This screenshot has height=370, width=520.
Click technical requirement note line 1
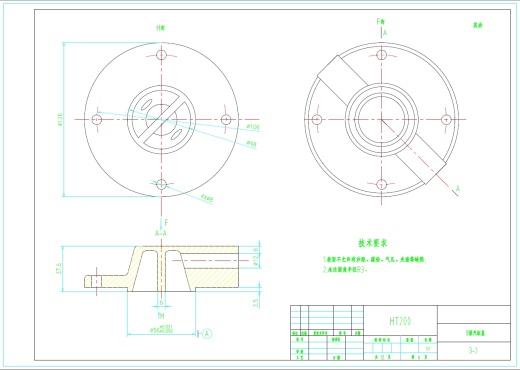(x=374, y=259)
